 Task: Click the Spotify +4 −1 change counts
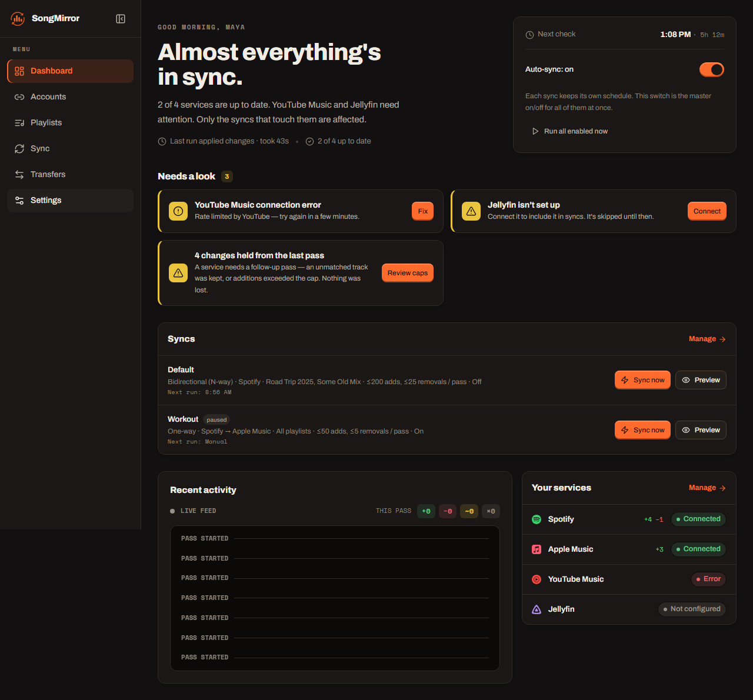tap(654, 519)
